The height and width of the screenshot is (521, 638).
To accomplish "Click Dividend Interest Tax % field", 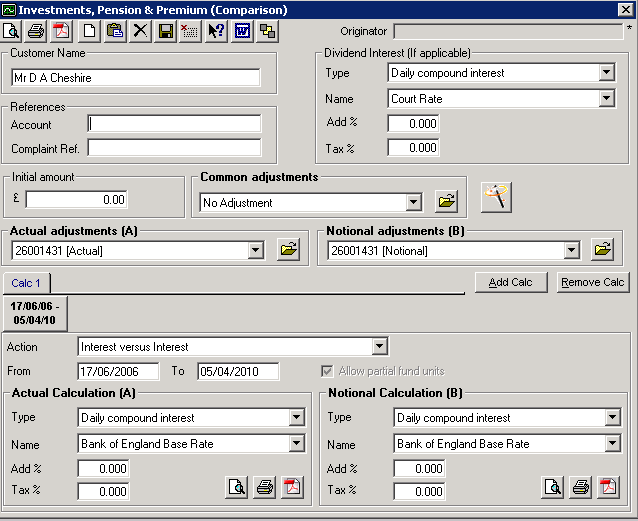I will pyautogui.click(x=413, y=147).
